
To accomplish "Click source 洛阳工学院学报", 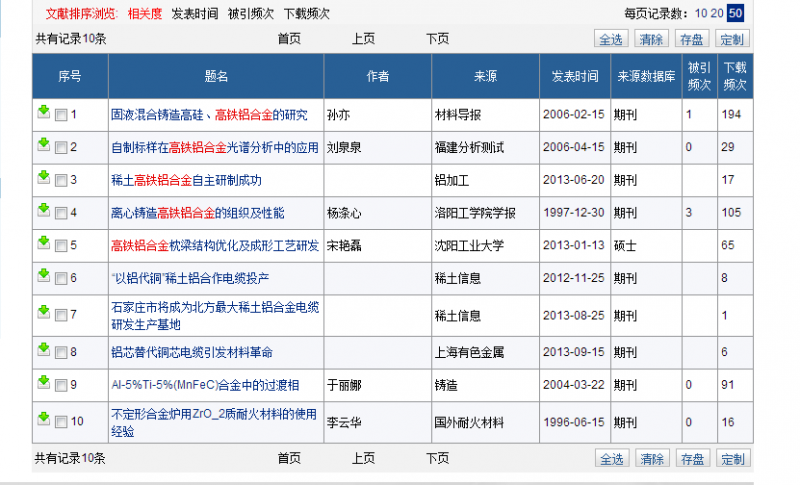I will (475, 213).
